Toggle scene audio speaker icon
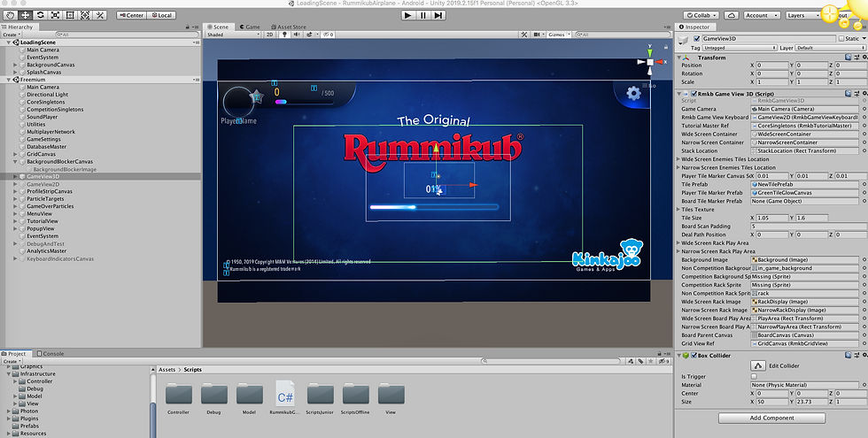 [x=298, y=35]
